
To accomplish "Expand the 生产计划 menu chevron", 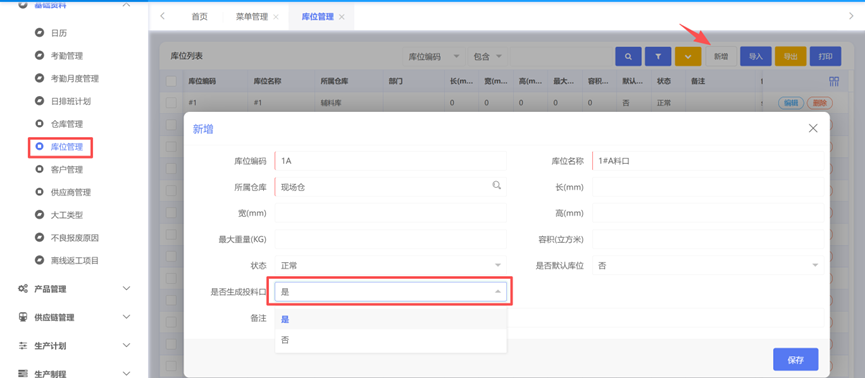I will tap(126, 346).
